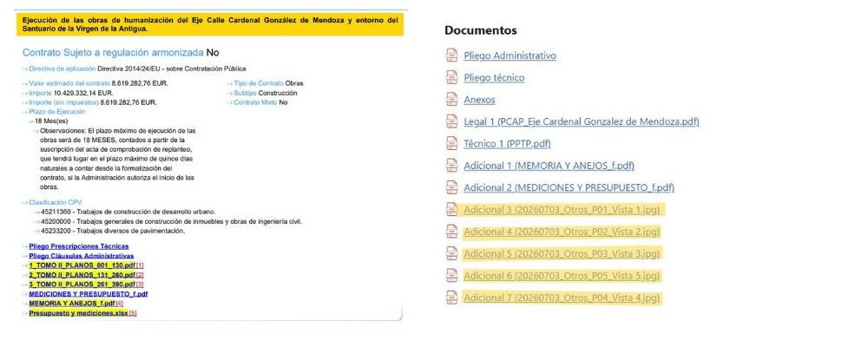The width and height of the screenshot is (868, 340).
Task: Click the 'Documentos' heading
Action: [481, 30]
